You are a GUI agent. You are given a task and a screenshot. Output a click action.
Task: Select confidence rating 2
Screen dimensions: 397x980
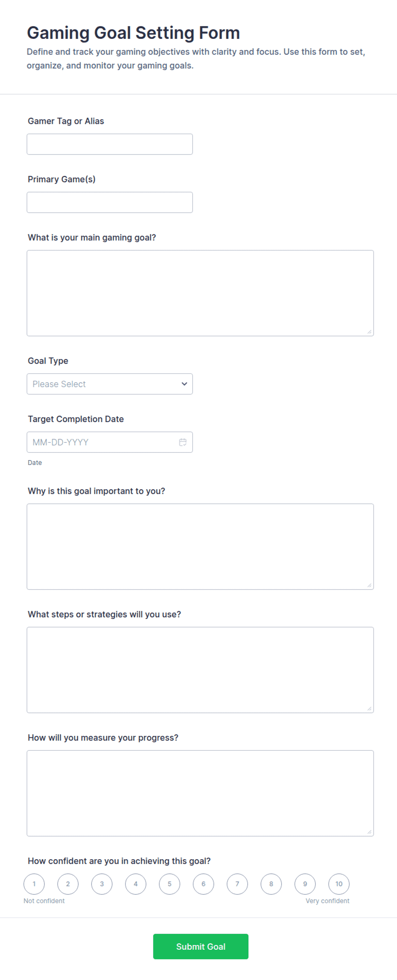point(68,884)
